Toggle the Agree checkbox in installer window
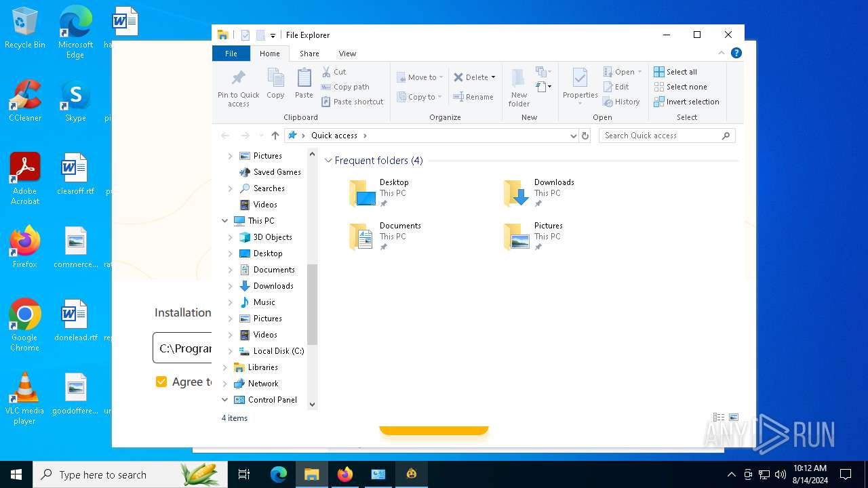Screen dimensions: 868x488 coord(161,382)
